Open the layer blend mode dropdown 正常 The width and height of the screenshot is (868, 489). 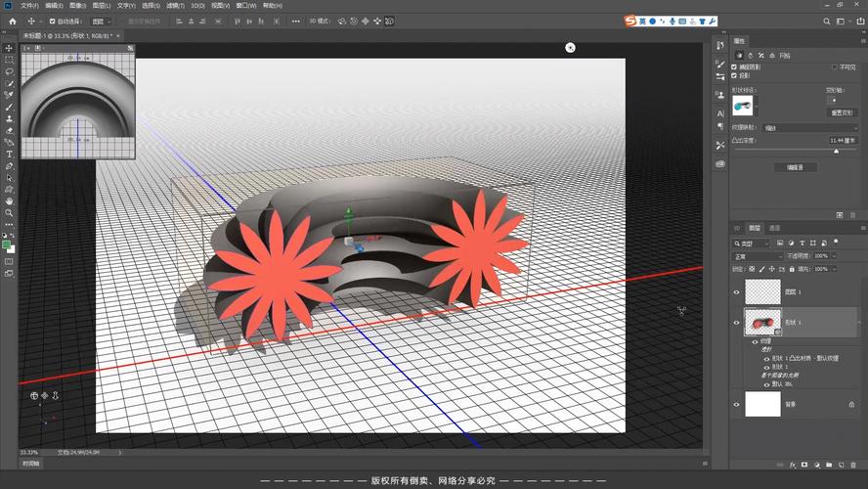tap(759, 256)
